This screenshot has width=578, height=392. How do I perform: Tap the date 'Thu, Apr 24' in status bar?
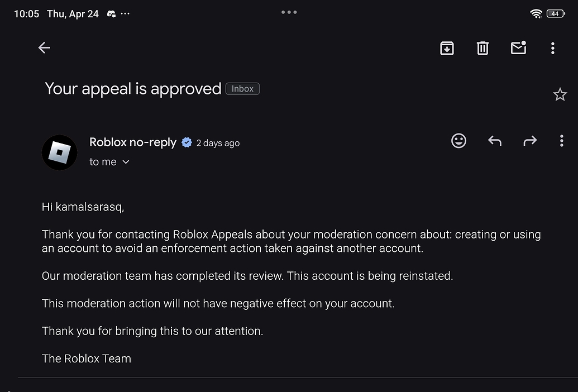(73, 13)
